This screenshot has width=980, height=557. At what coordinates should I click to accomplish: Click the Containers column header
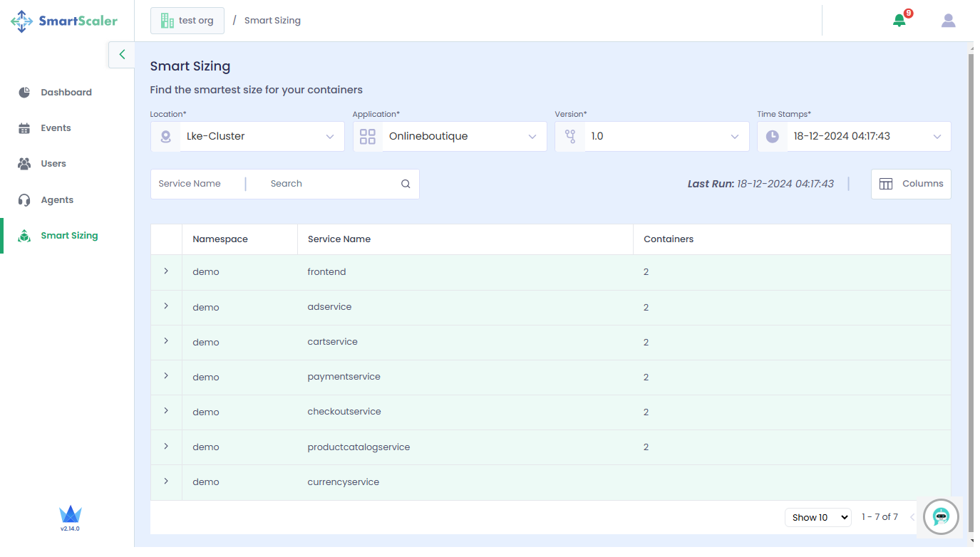point(669,239)
